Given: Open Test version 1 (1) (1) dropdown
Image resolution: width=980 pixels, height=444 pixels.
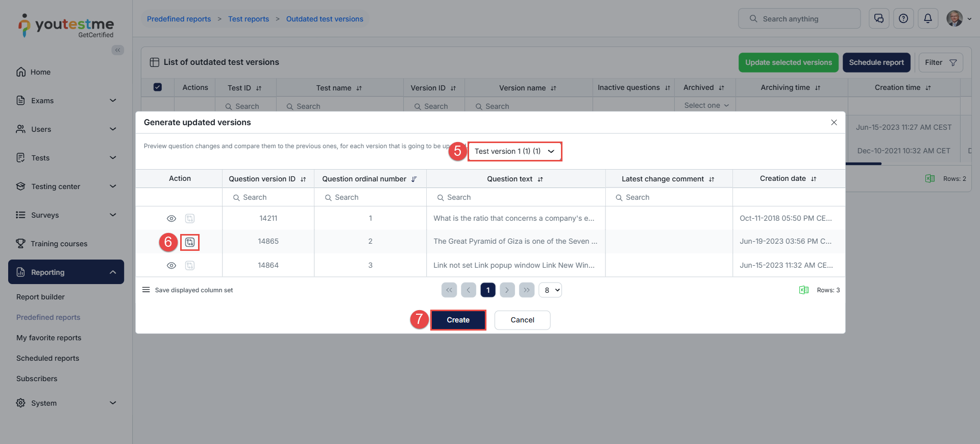Looking at the screenshot, I should click(514, 151).
